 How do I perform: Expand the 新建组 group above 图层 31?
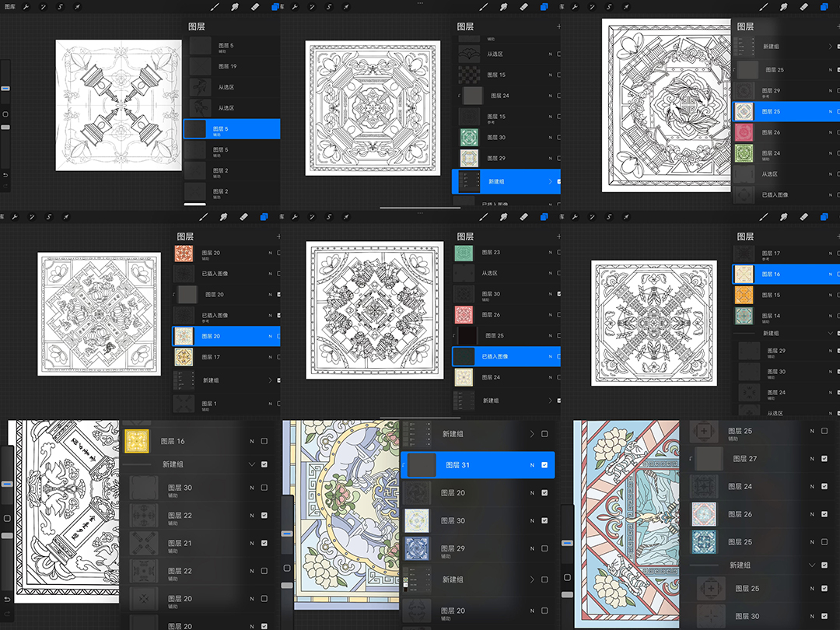click(x=532, y=434)
